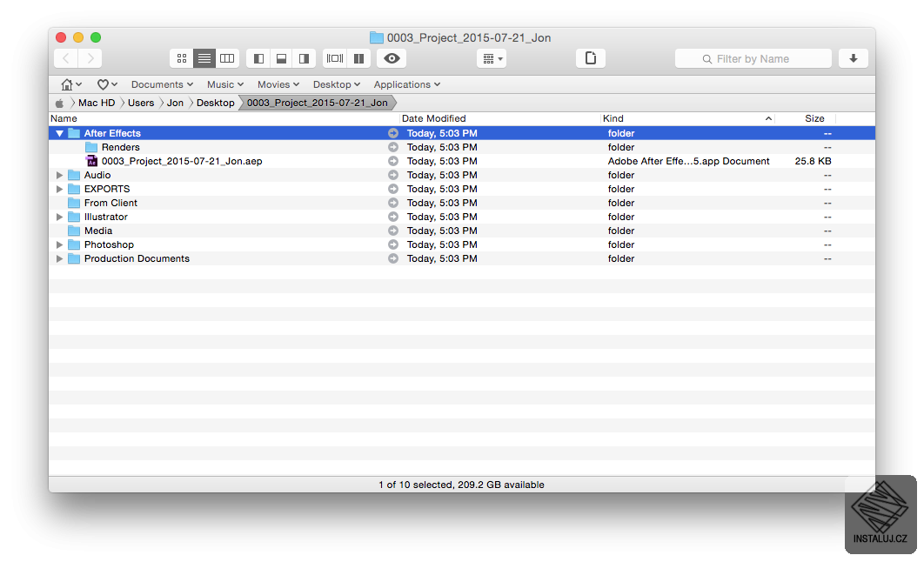Click 0003_Project_2015-07-21_Jon path segment

(x=317, y=103)
